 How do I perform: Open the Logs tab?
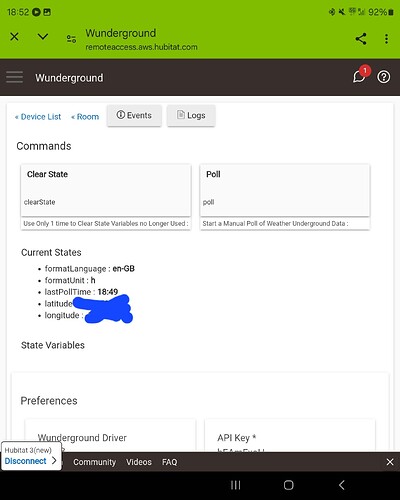click(191, 115)
